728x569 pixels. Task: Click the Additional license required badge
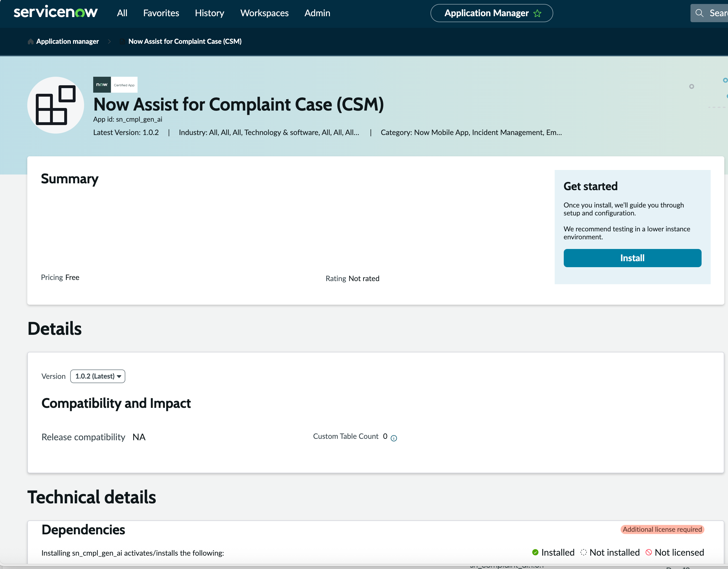coord(662,529)
